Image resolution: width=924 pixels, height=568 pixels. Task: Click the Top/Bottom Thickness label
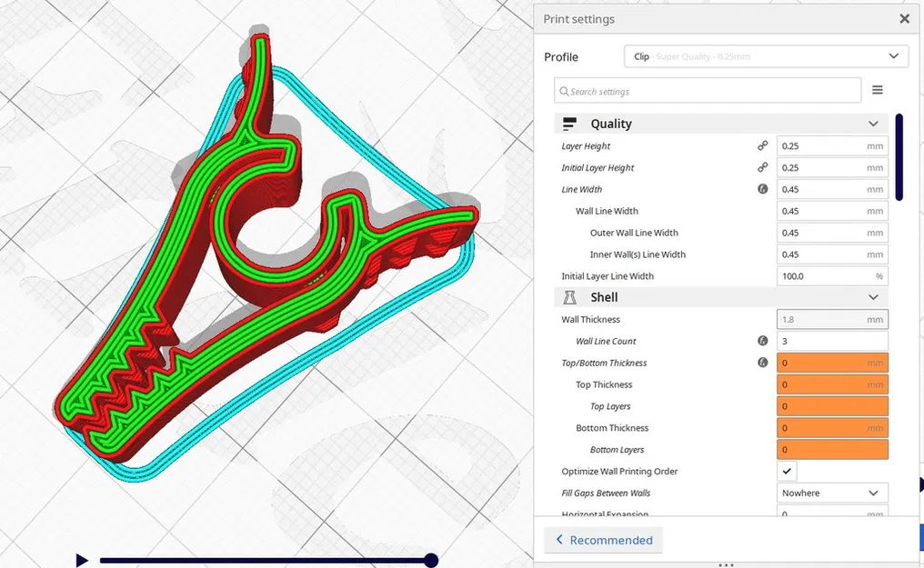pyautogui.click(x=604, y=364)
